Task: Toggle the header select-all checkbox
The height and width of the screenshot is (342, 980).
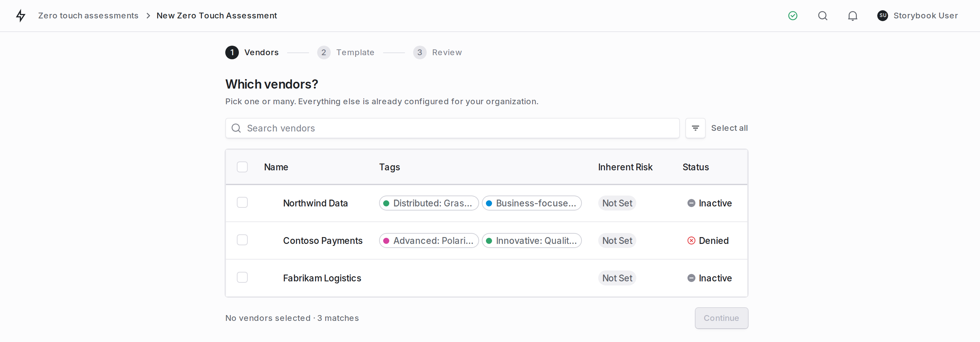Action: tap(242, 167)
